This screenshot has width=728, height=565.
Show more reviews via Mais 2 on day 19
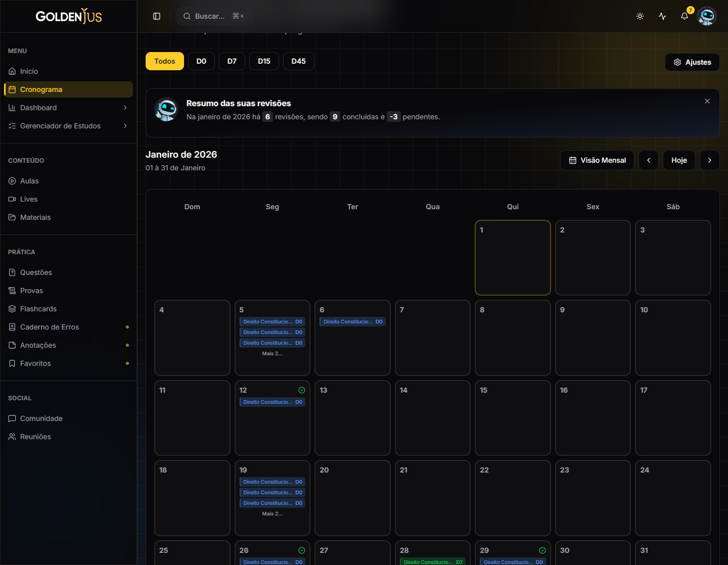pos(272,514)
